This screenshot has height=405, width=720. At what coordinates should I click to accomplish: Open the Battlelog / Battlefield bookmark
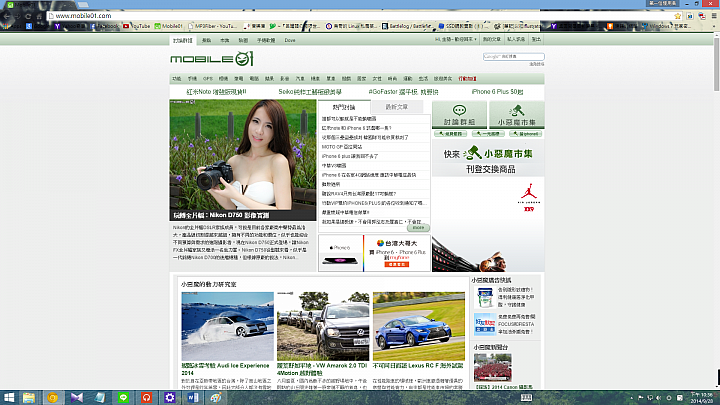(407, 26)
